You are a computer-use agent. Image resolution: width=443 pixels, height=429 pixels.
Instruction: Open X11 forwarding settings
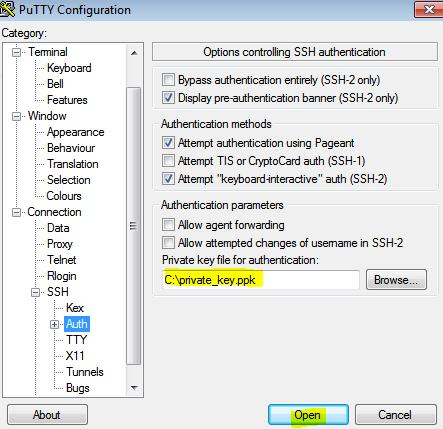tap(75, 356)
